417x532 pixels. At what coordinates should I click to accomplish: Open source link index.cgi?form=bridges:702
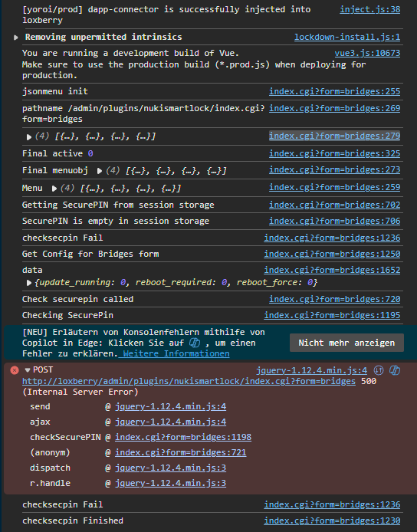[334, 205]
